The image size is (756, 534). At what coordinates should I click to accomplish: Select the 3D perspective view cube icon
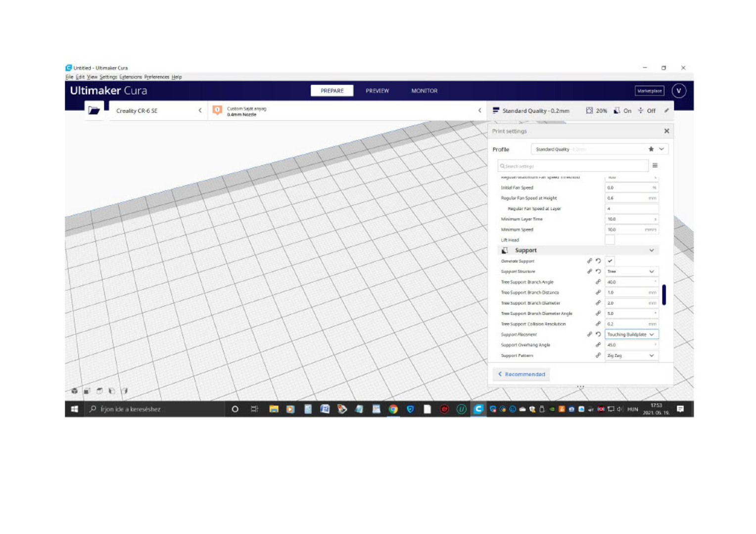point(75,391)
